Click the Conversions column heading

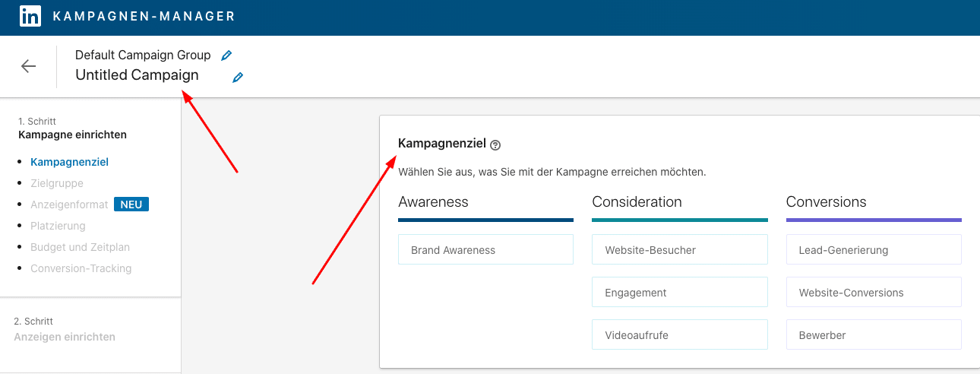click(827, 202)
